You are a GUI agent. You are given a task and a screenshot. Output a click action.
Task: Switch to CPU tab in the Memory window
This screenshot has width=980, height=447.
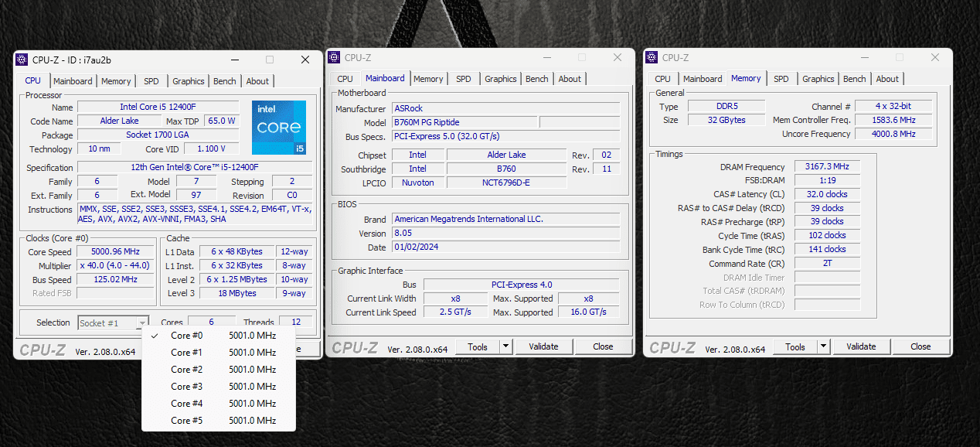(663, 79)
